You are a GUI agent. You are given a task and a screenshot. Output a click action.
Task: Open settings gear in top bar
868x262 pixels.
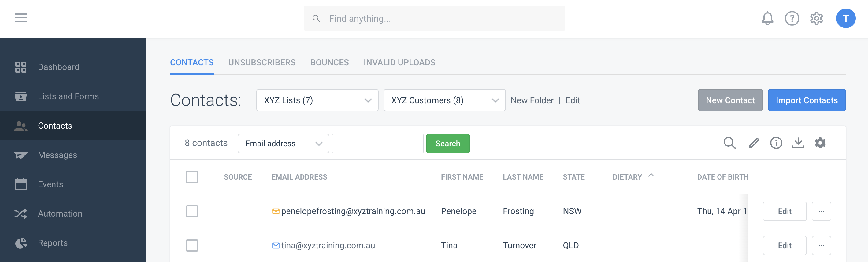click(x=816, y=18)
